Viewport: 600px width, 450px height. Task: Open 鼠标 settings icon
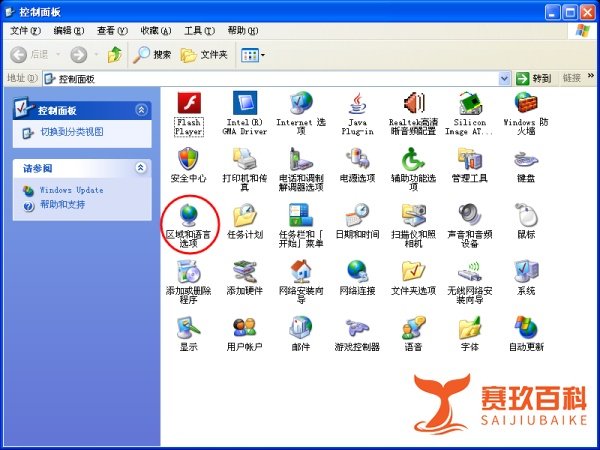526,222
